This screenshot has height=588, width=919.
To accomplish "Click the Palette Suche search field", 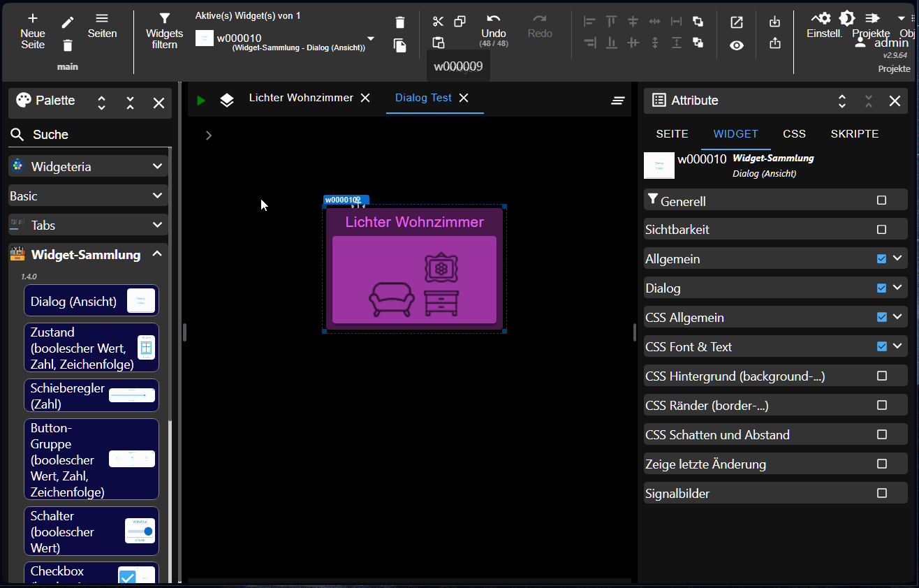I will pos(89,134).
